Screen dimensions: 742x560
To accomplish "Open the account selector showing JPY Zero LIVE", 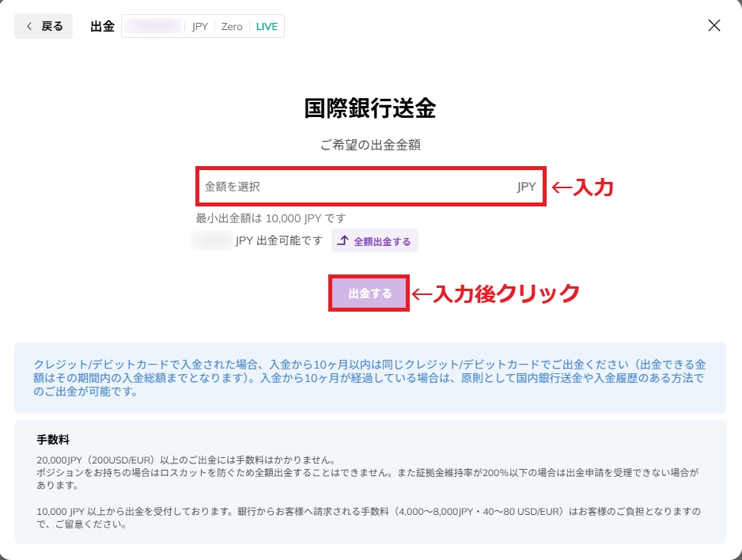I will pos(203,26).
